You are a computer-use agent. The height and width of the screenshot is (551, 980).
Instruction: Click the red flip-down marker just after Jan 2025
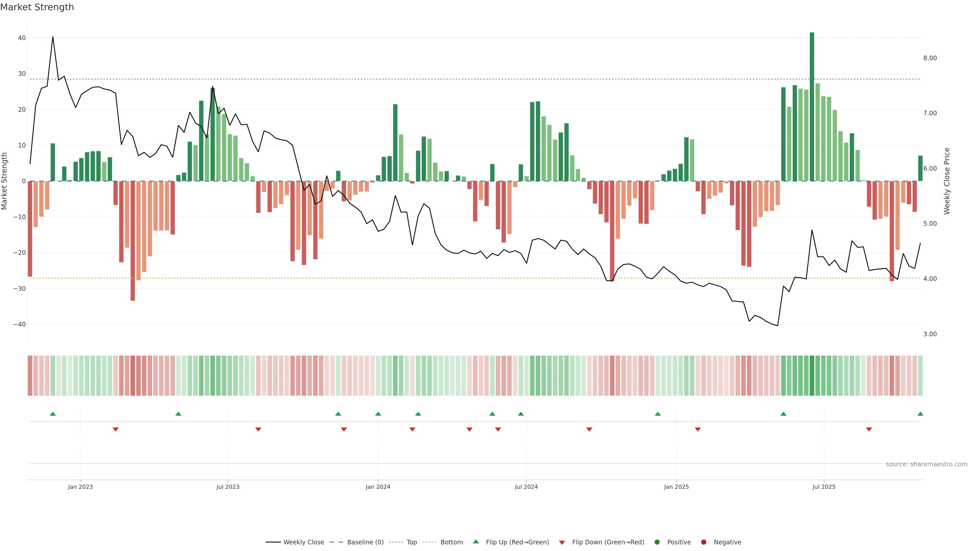tap(698, 429)
